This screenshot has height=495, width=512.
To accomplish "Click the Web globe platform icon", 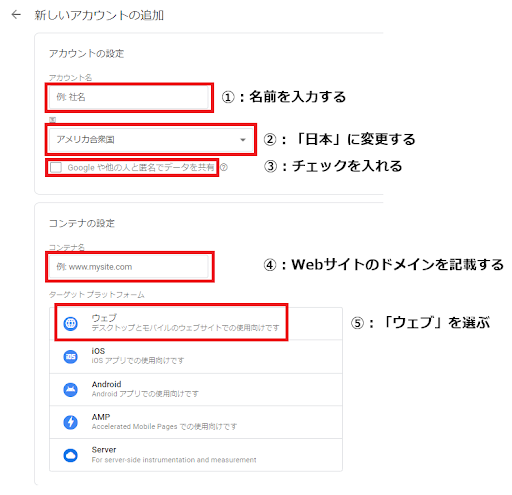I will click(x=70, y=323).
